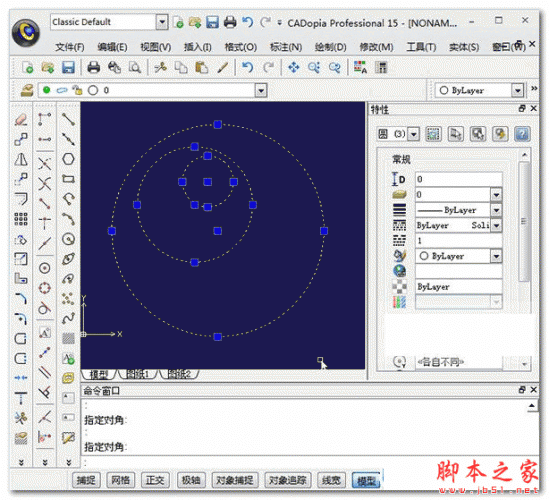Select the Rectangle draw tool

pos(68,179)
